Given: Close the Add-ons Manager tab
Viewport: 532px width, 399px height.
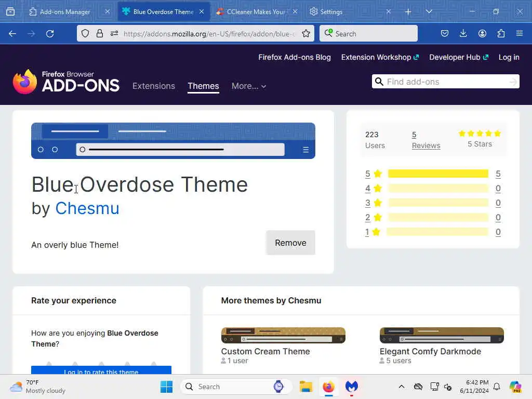Looking at the screenshot, I should click(108, 11).
